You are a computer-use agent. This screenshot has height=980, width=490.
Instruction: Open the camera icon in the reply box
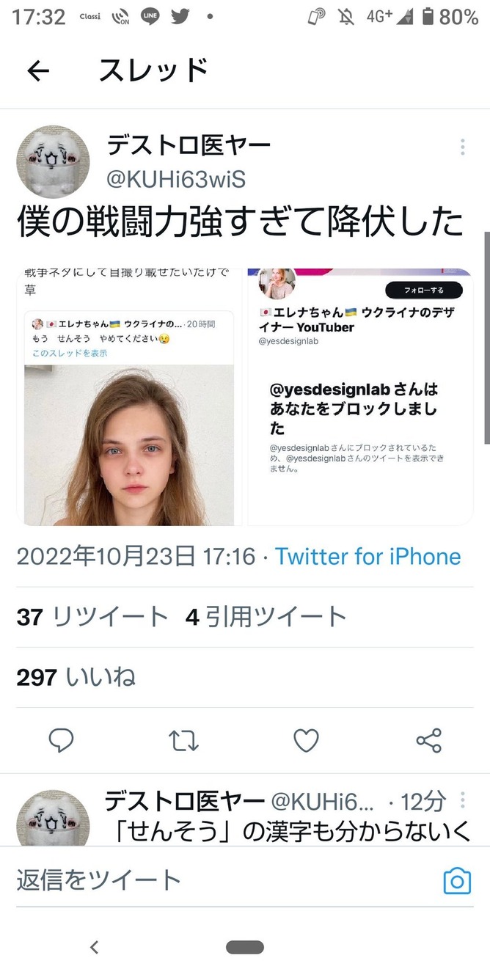coord(457,881)
